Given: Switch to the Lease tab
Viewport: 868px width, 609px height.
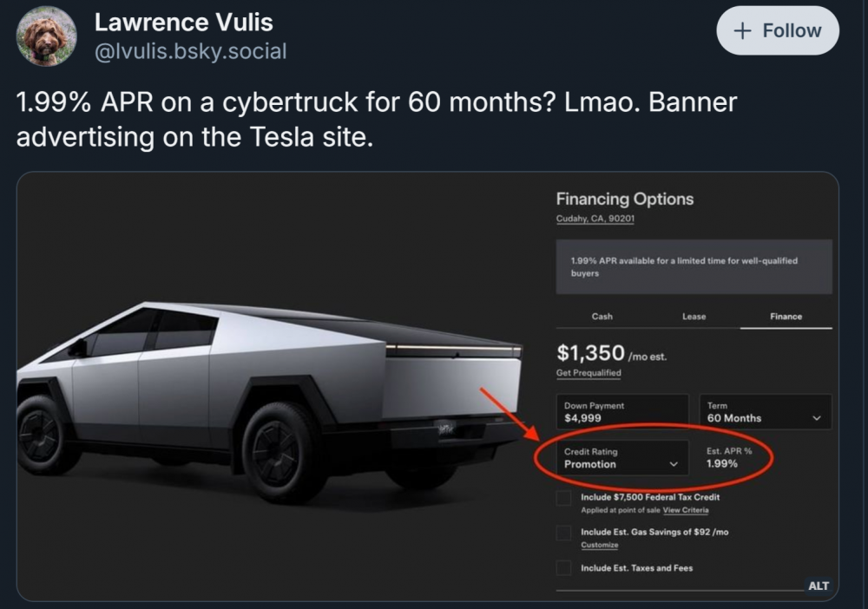Looking at the screenshot, I should point(694,317).
